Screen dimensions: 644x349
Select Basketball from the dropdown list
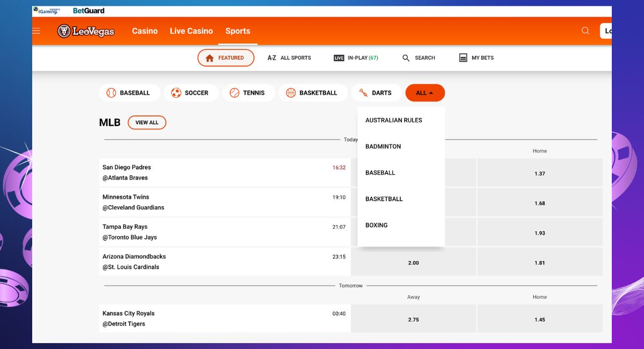tap(401, 199)
